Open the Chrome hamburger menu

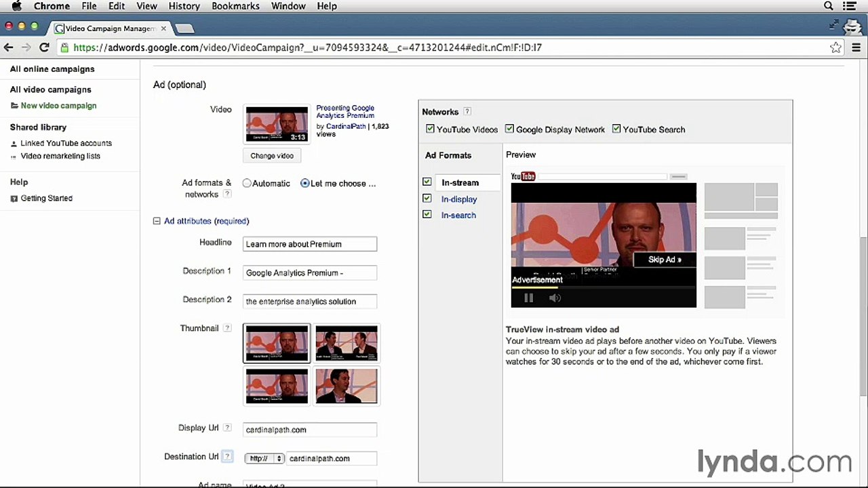(x=856, y=47)
